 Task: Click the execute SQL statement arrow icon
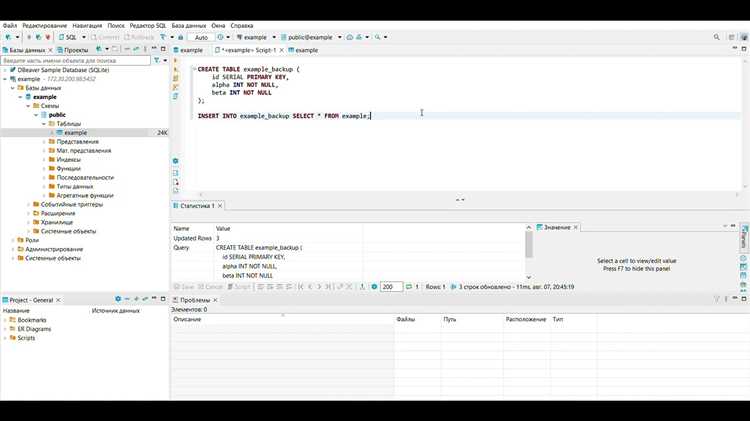[x=176, y=61]
